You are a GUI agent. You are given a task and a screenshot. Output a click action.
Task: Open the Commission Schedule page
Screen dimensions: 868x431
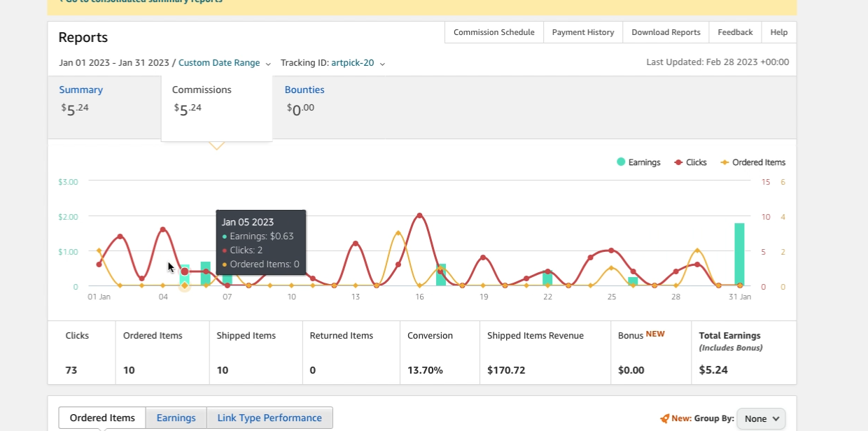pos(494,32)
